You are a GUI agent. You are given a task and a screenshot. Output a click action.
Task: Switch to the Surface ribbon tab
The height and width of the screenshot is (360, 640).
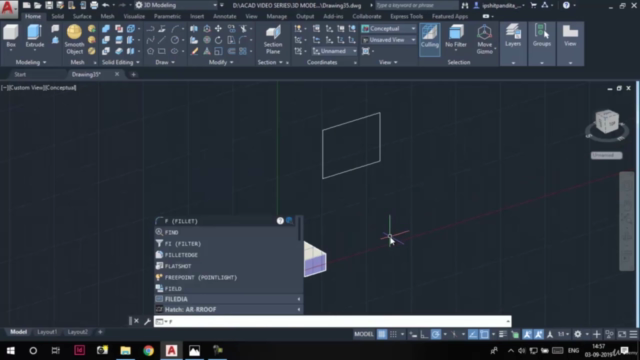click(82, 16)
